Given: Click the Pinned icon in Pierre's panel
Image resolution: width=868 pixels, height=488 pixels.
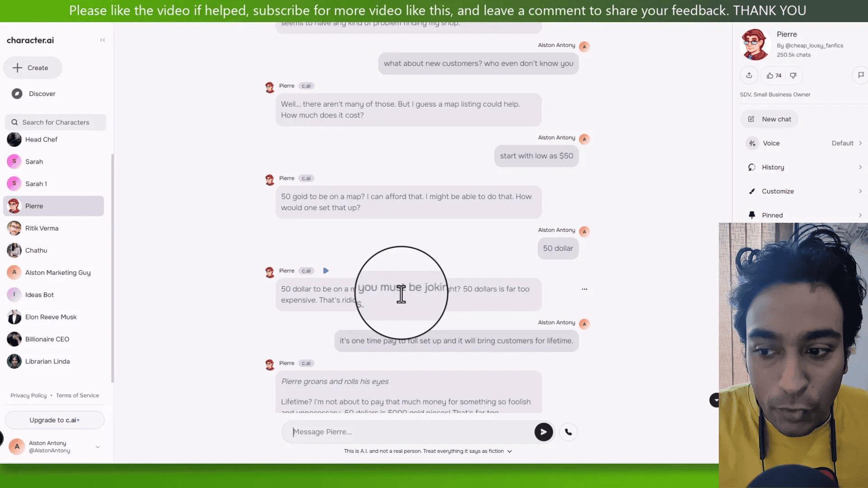Looking at the screenshot, I should pyautogui.click(x=752, y=215).
